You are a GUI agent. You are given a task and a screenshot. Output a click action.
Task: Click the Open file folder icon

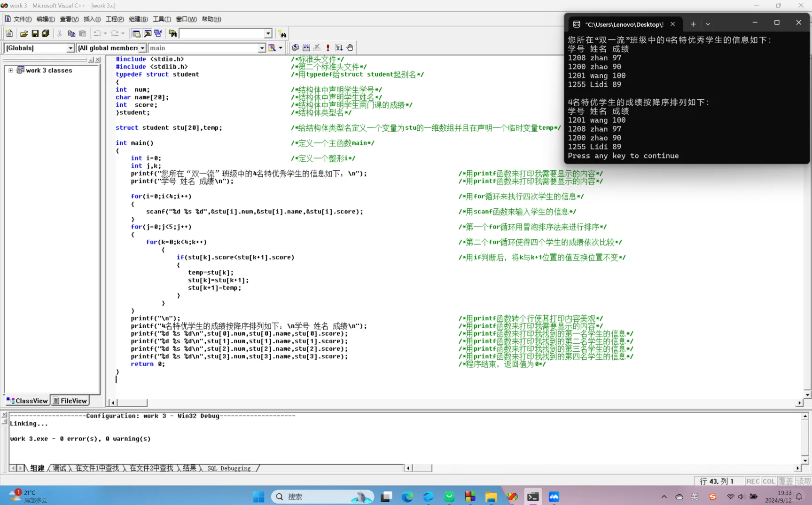(24, 33)
